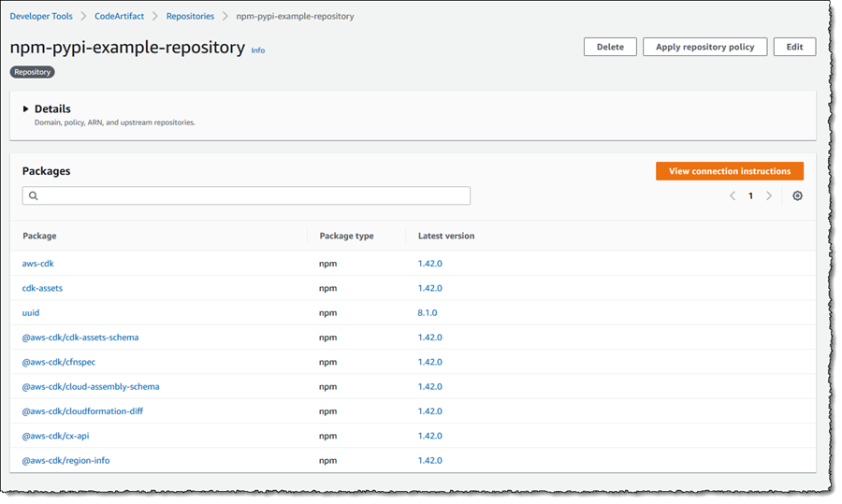Click the Package column header
The height and width of the screenshot is (504, 842).
39,237
